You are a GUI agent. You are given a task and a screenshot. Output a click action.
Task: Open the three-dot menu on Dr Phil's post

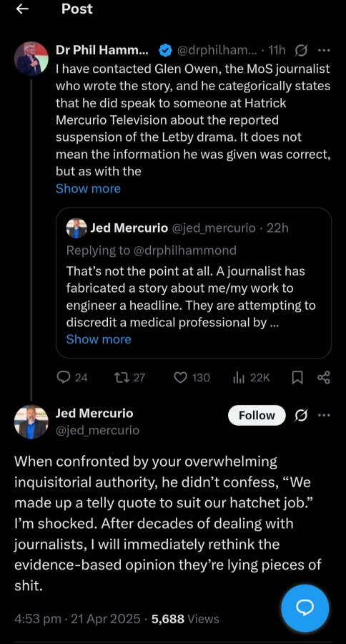[x=324, y=51]
